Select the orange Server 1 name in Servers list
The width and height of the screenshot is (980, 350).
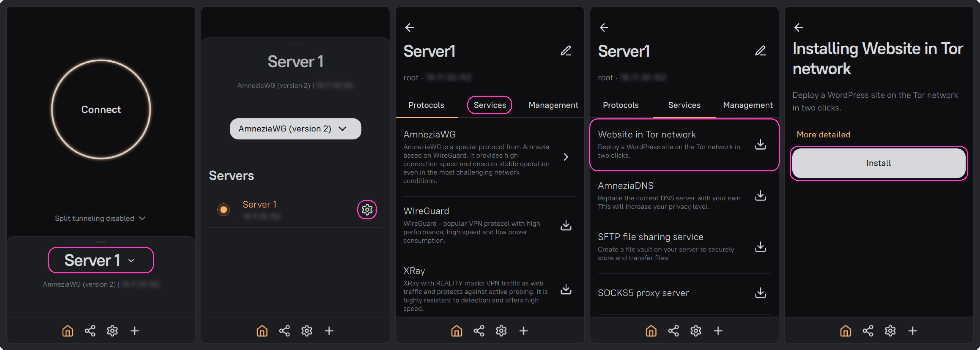pos(260,204)
